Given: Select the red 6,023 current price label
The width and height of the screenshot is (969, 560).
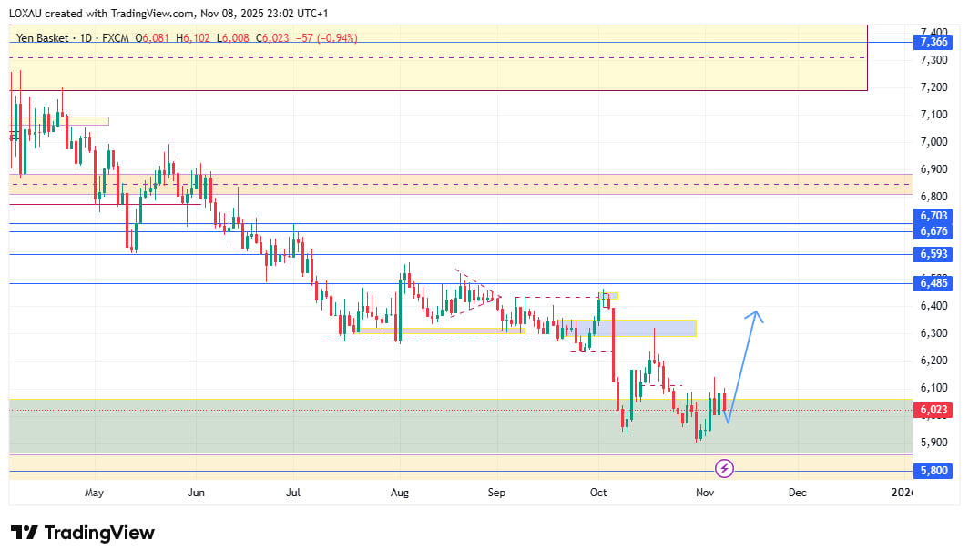Looking at the screenshot, I should (933, 410).
